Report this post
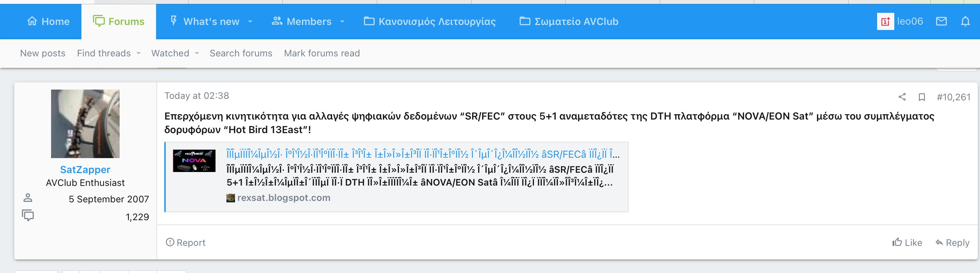Viewport: 980px width, 273px height. click(185, 243)
